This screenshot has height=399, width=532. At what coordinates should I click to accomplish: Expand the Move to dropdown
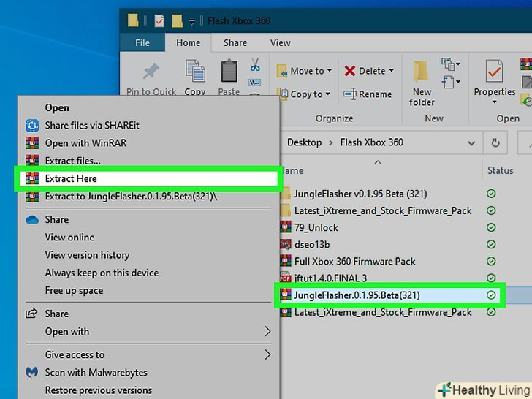[329, 71]
